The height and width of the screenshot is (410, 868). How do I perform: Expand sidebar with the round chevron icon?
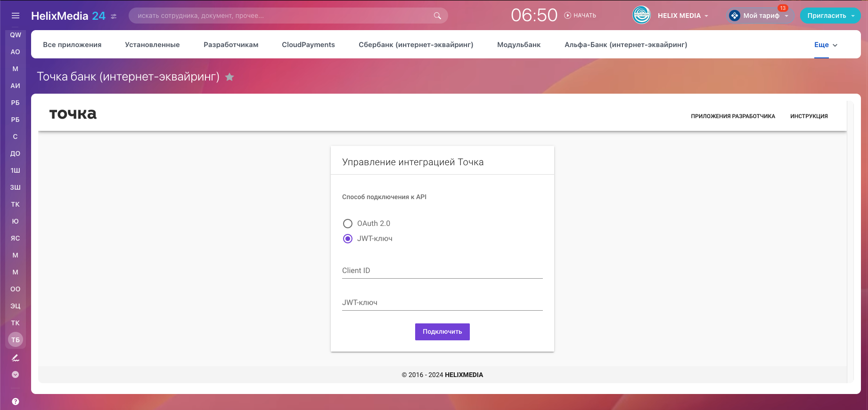(x=16, y=374)
